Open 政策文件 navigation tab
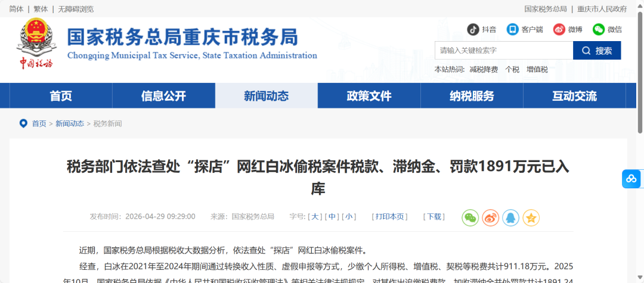 369,96
